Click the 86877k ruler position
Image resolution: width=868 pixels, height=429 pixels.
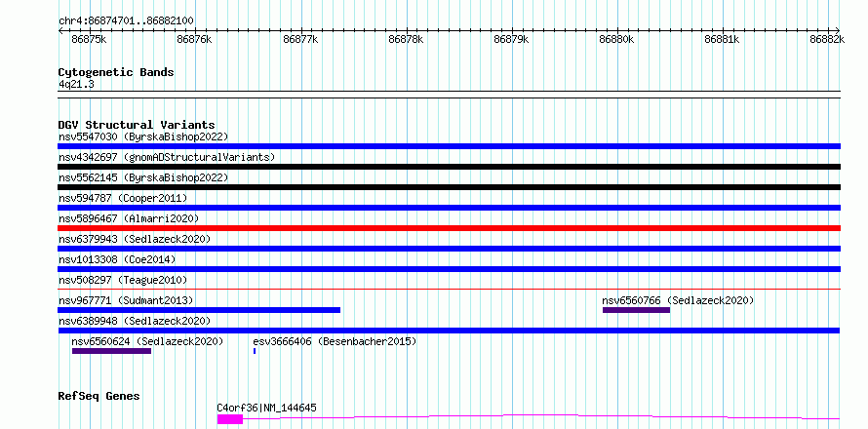[x=300, y=39]
